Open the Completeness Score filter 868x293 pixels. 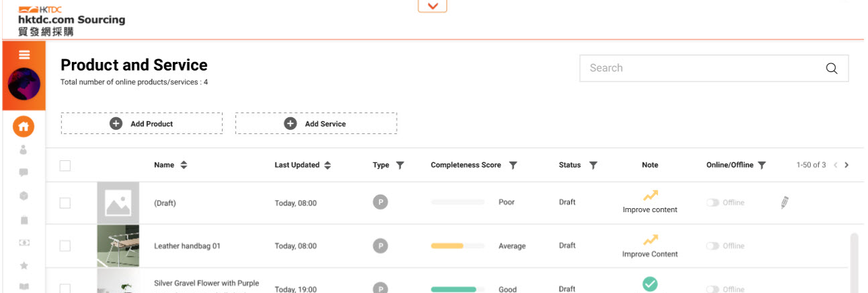tap(513, 165)
